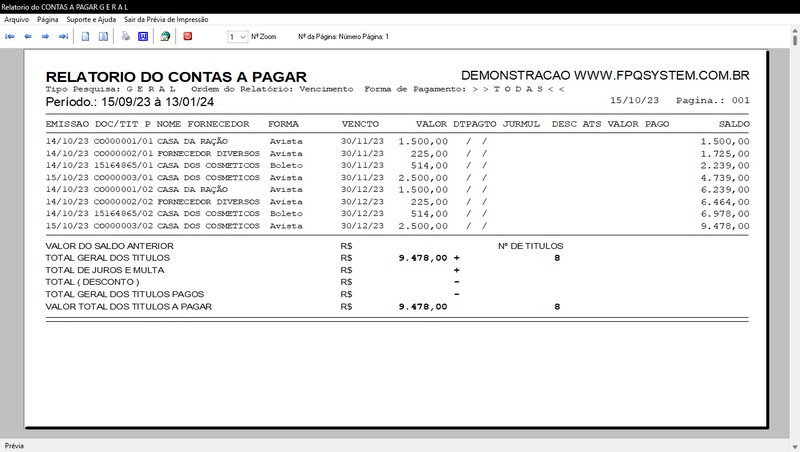Screen dimensions: 800x452
Task: Click DEMONSTRACAO WWW.FPQSYSTEM.COM.BR text
Action: tap(605, 76)
